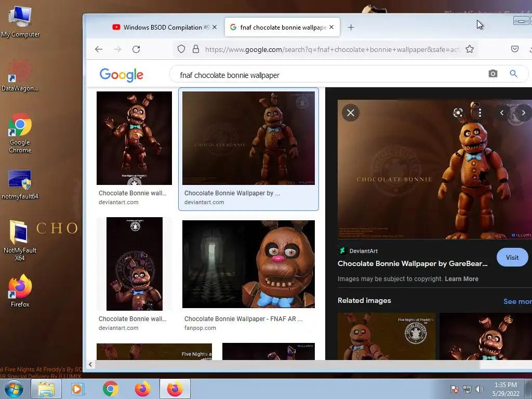Bookmark this page with the star icon

(x=470, y=49)
